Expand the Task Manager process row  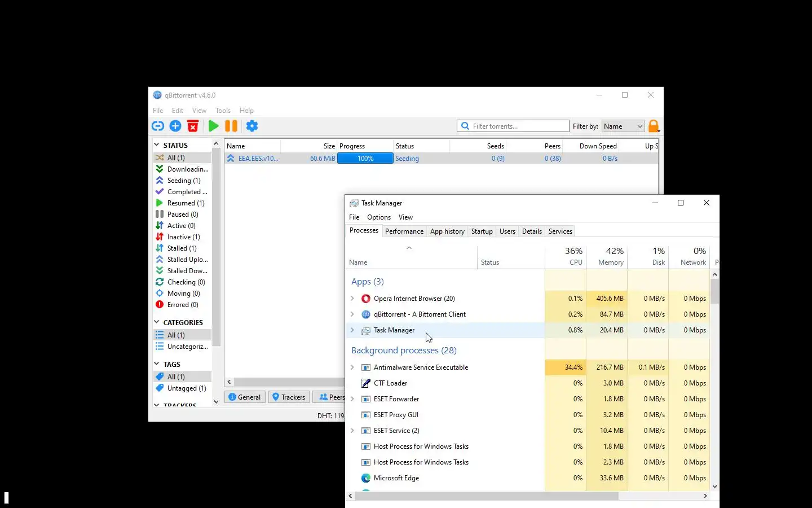[352, 330]
